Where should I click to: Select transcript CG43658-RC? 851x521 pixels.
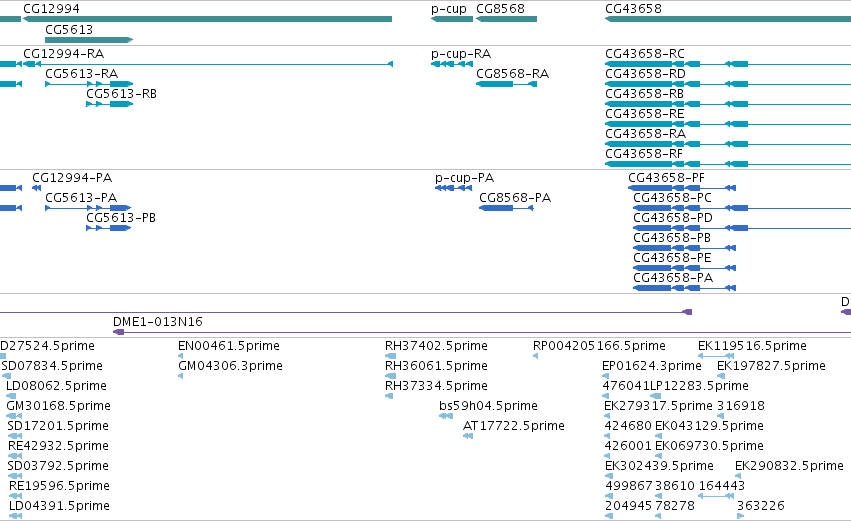[645, 54]
